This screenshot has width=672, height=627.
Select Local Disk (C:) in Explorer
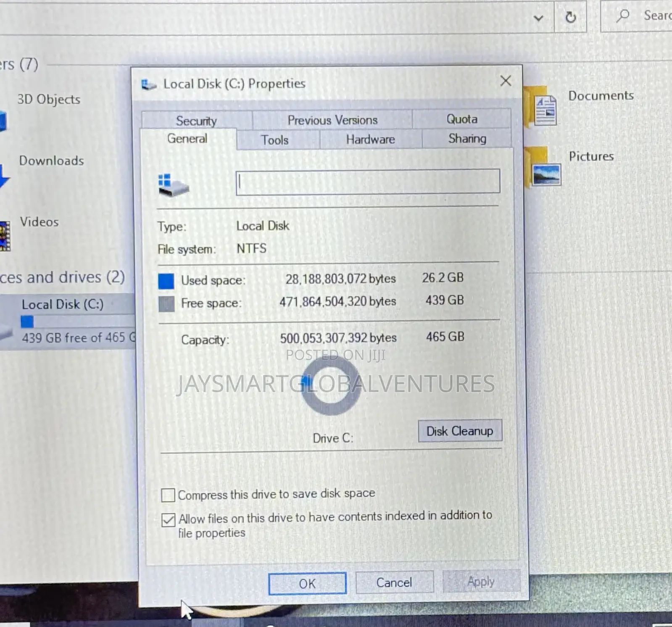[63, 304]
